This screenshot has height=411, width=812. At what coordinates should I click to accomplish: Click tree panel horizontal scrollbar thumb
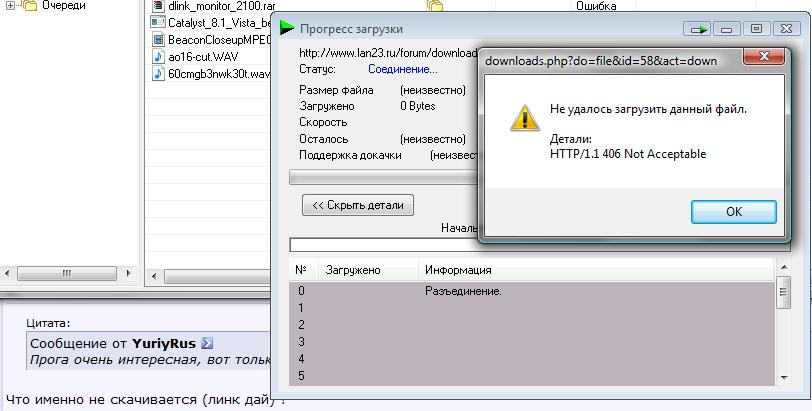pyautogui.click(x=67, y=273)
